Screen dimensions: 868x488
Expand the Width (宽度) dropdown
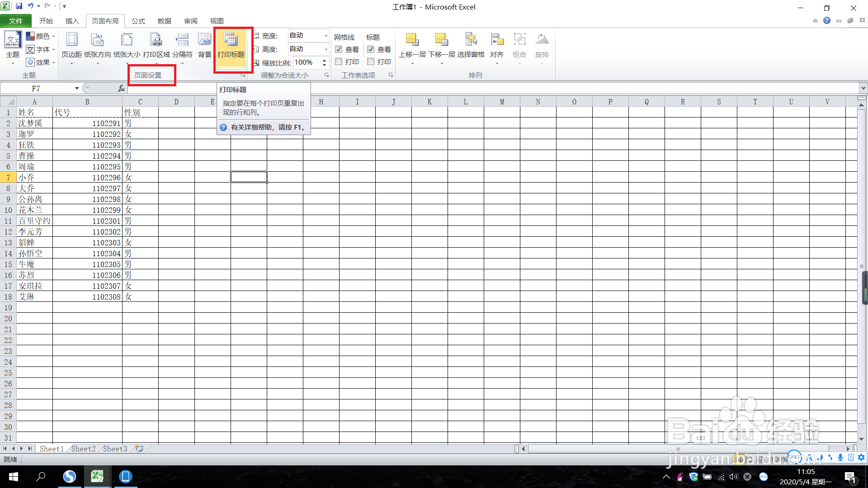(325, 36)
